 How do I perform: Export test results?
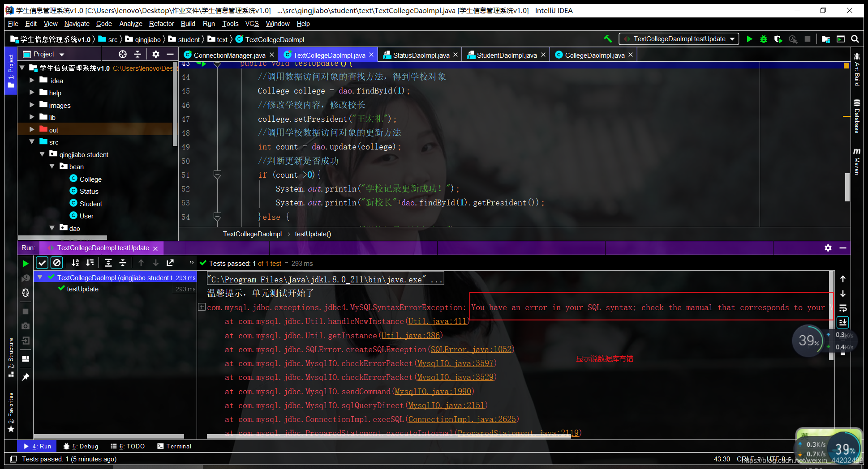point(170,263)
